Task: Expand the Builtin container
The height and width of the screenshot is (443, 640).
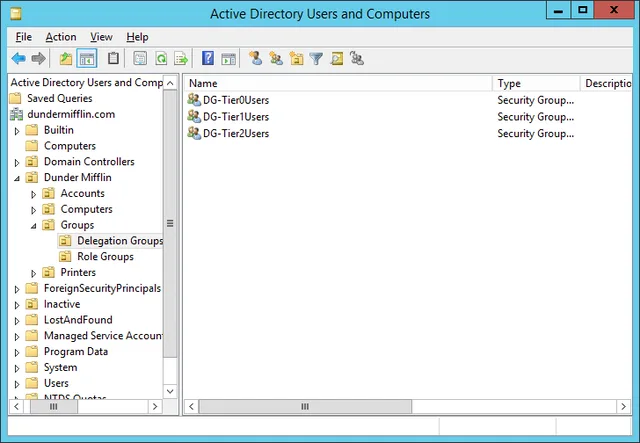Action: 17,131
